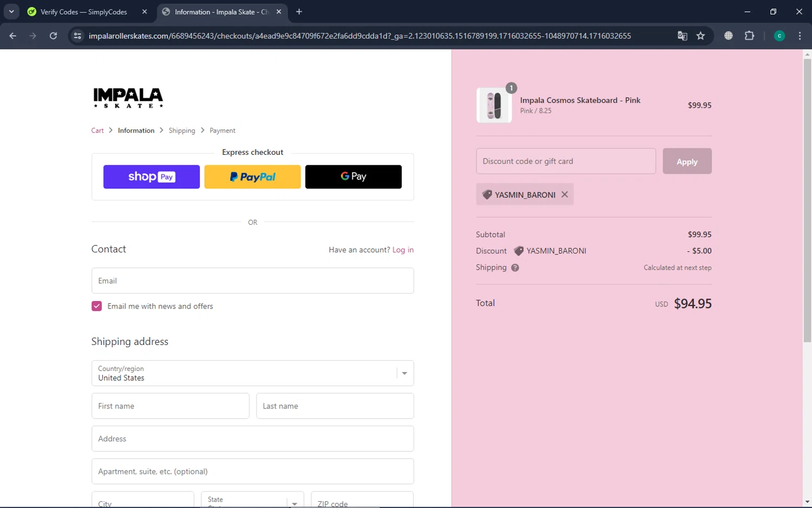Go to Cart breadcrumb link

[x=97, y=131]
